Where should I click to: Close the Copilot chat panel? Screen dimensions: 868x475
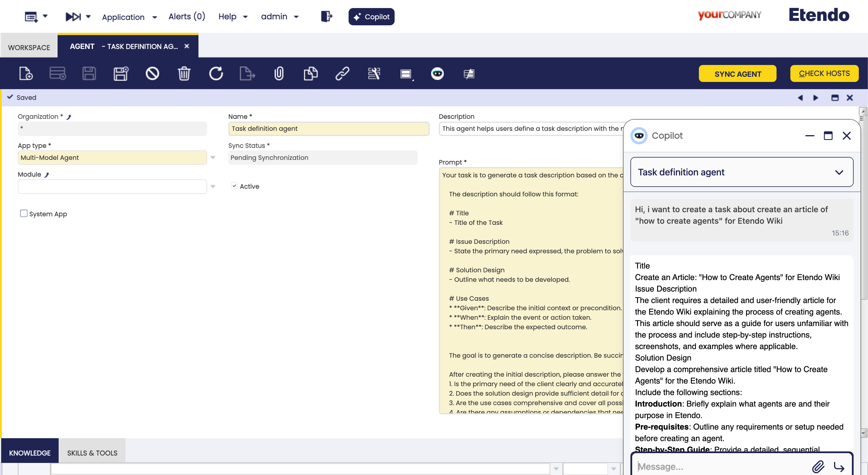pos(846,135)
